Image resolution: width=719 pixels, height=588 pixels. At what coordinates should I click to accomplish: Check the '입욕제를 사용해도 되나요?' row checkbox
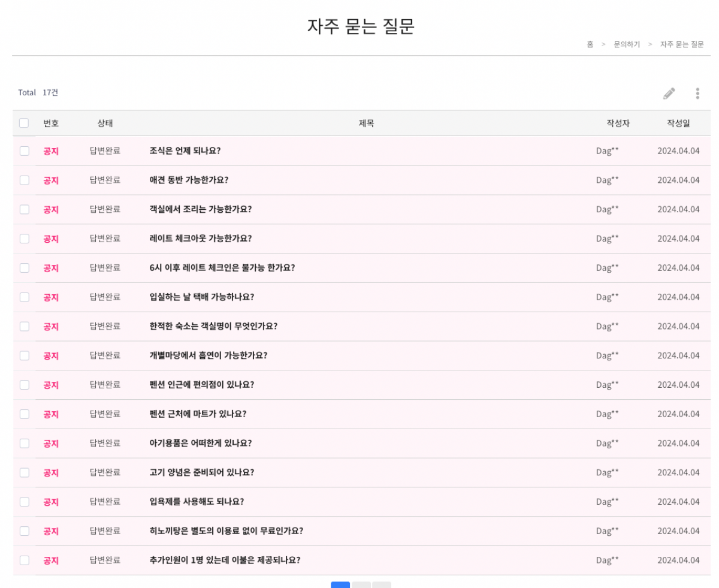[25, 502]
